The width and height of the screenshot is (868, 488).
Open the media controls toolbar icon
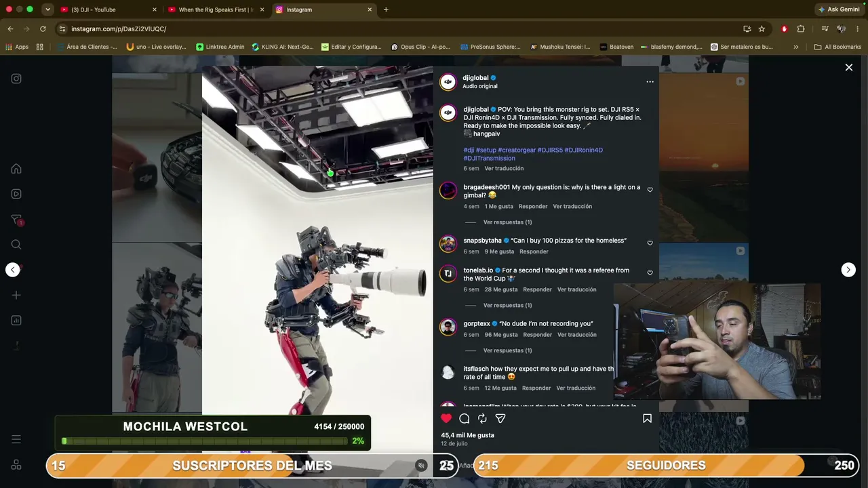[x=825, y=29]
